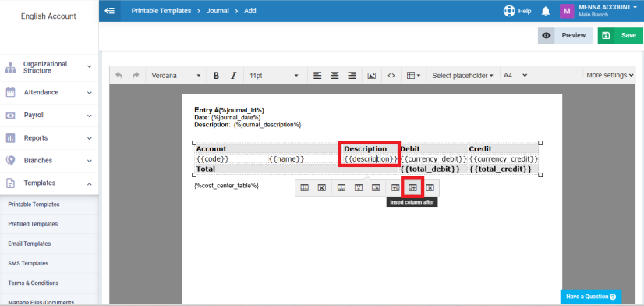Go to Printable Templates breadcrumb

(x=161, y=11)
